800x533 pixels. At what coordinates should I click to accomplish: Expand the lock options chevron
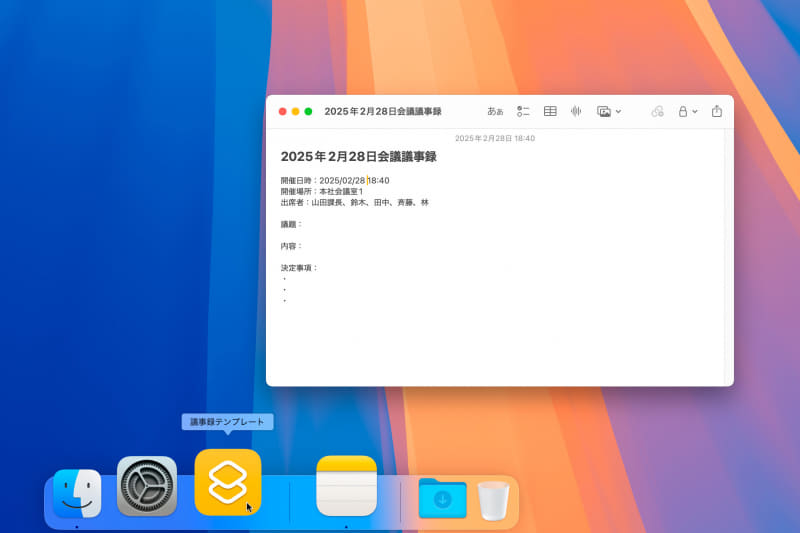pyautogui.click(x=694, y=112)
